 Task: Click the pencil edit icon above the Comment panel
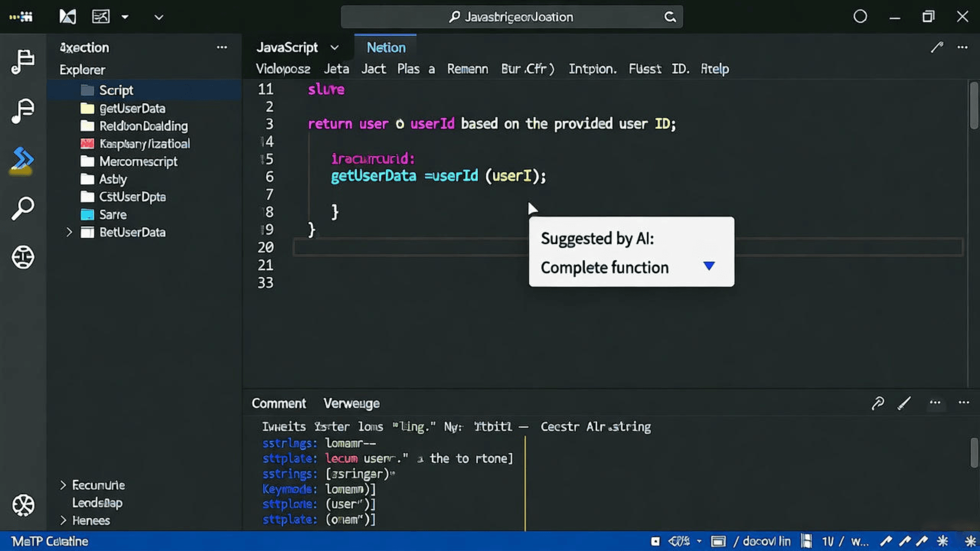[x=903, y=404]
